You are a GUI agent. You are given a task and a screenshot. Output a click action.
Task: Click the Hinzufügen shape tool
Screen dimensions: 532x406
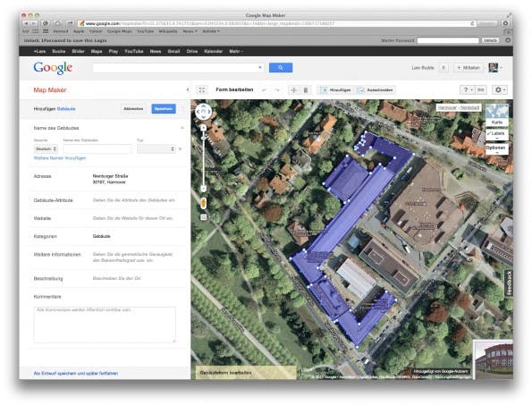(x=335, y=90)
